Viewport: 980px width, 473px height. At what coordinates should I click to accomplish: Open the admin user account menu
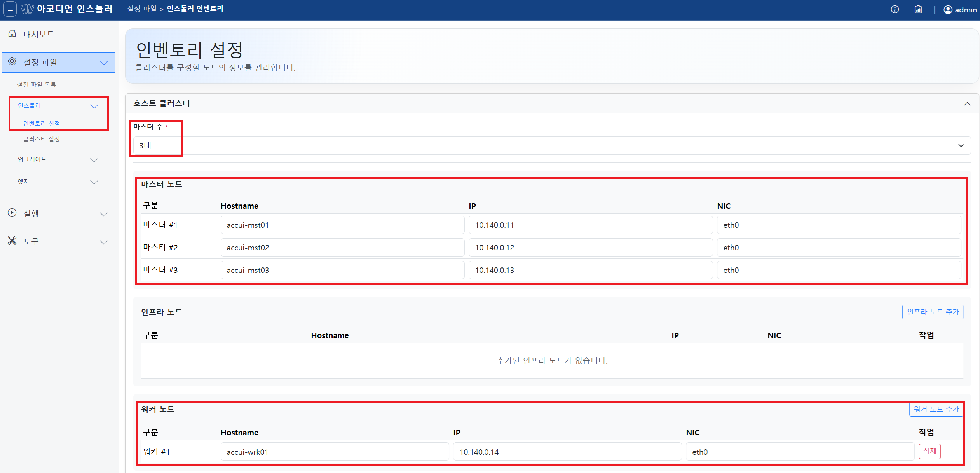(960, 9)
